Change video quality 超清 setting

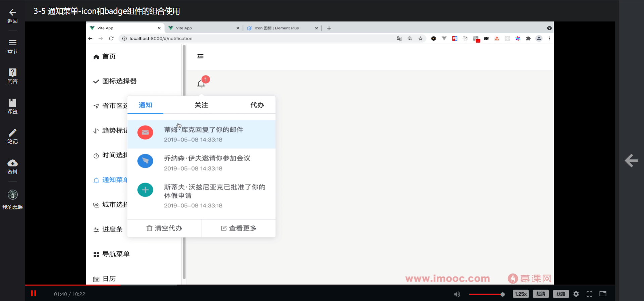541,294
